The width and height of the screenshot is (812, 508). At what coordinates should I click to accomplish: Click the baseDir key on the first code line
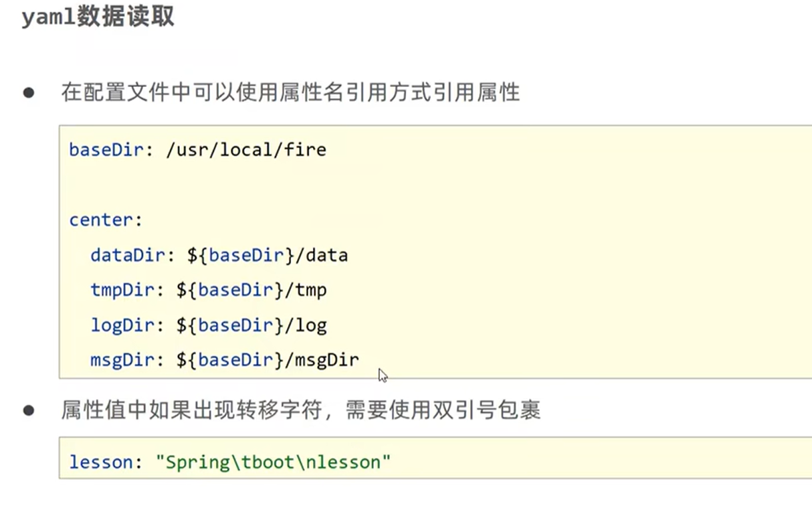coord(106,149)
